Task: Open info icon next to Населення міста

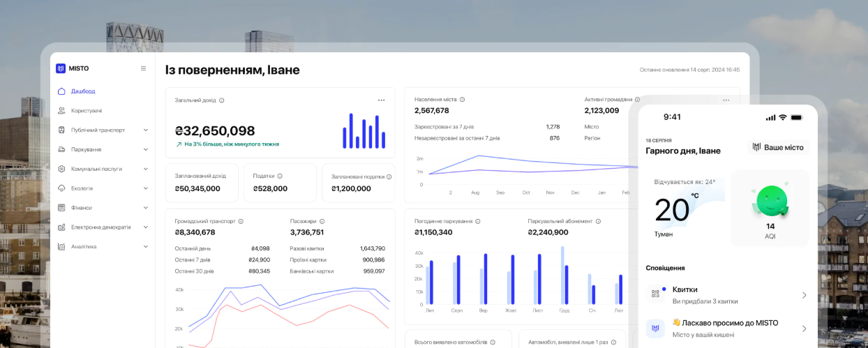Action: click(462, 100)
